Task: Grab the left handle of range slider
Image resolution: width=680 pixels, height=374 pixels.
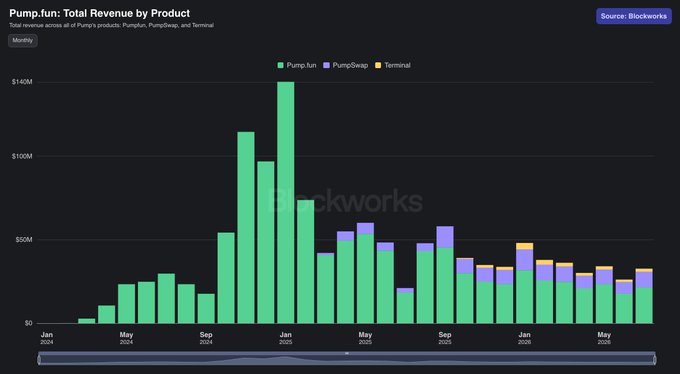Action: (39, 359)
